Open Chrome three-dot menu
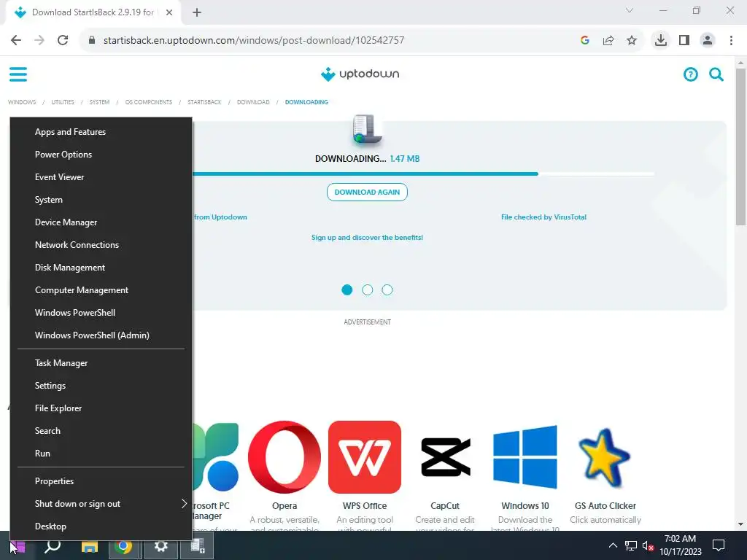The image size is (747, 560). click(x=731, y=40)
